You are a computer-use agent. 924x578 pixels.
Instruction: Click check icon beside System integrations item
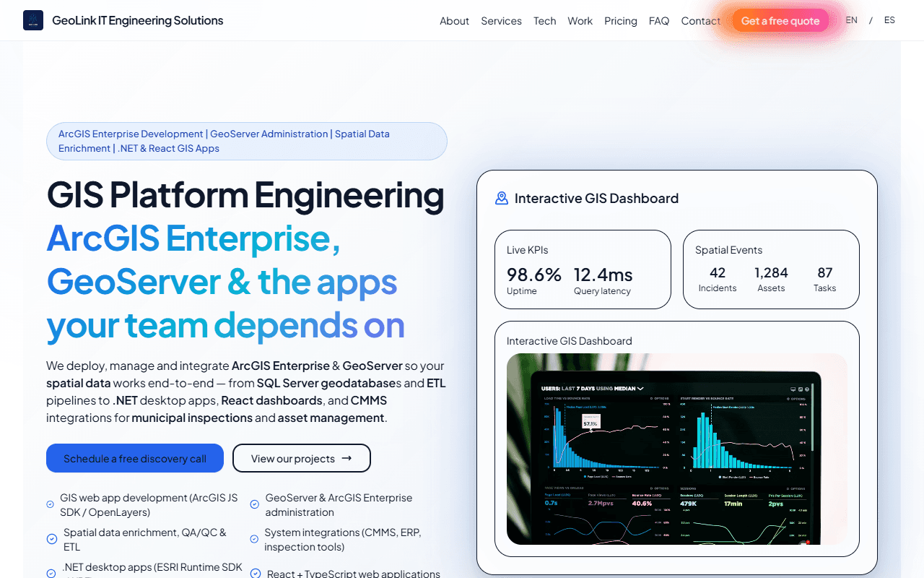point(254,539)
